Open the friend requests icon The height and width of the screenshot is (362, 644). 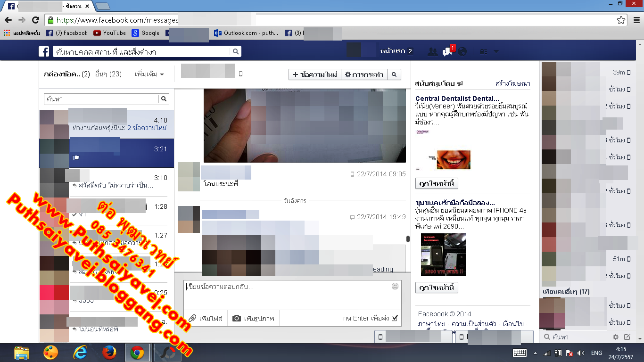tap(432, 52)
